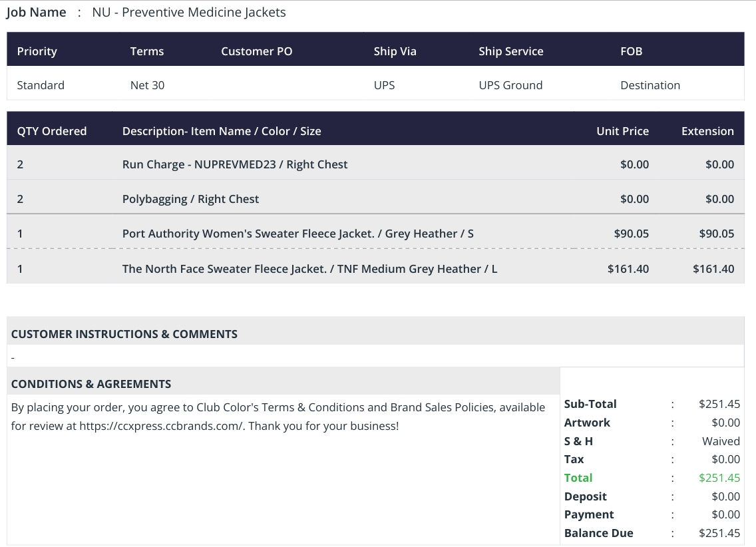Select the Port Authority Women's jacket row

coord(375,234)
